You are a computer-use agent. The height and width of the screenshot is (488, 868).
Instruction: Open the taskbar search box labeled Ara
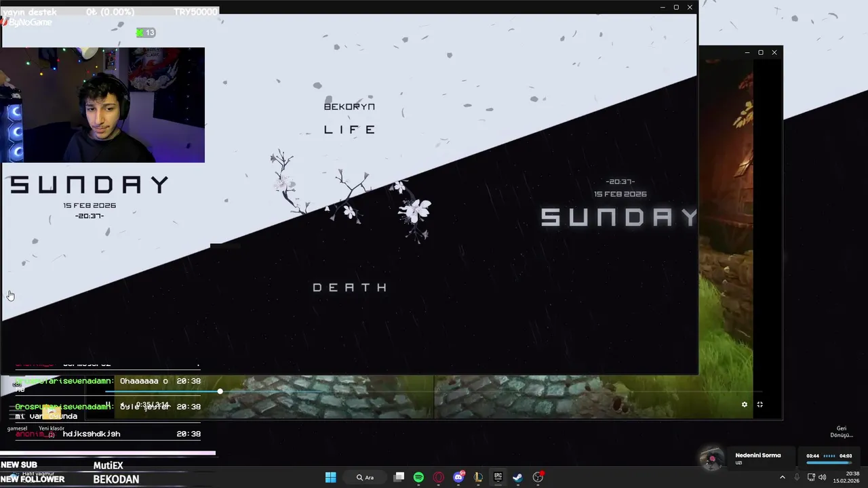coord(366,477)
